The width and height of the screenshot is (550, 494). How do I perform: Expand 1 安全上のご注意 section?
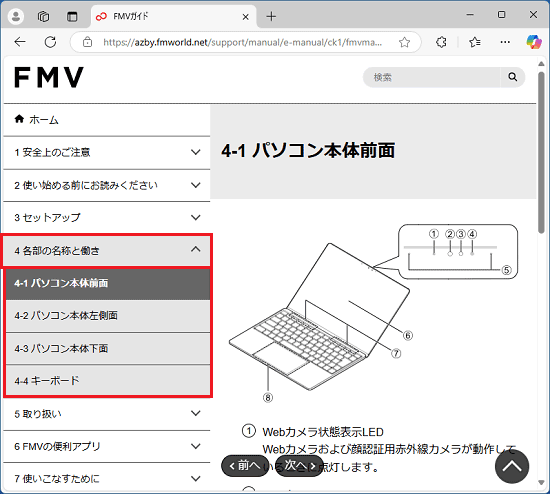pos(107,152)
